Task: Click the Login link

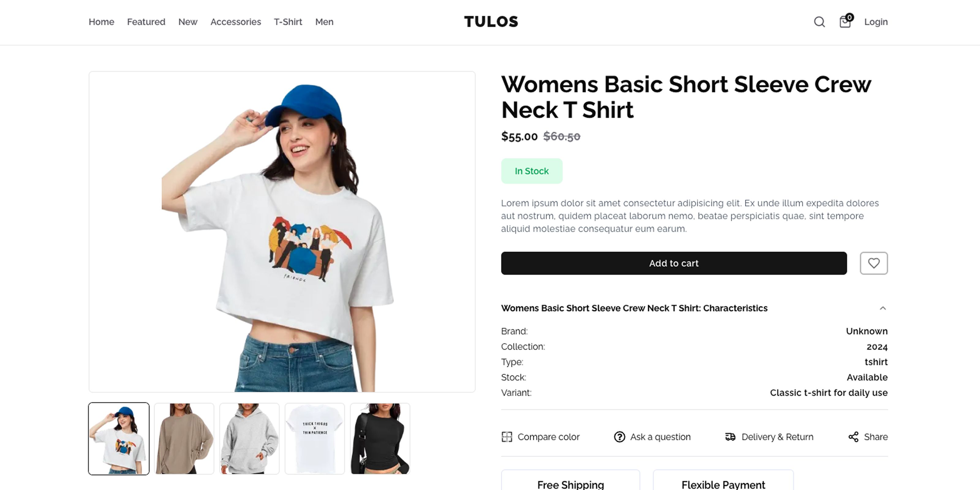Action: (876, 22)
